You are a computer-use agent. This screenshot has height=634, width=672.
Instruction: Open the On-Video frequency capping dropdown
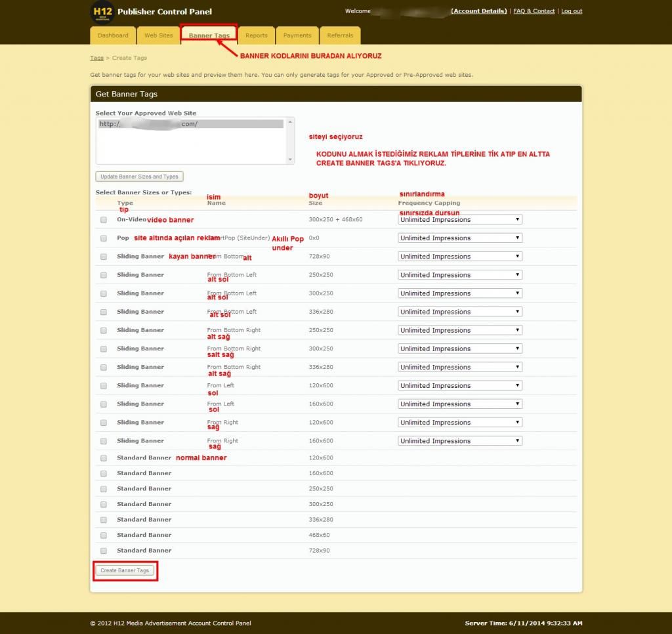pyautogui.click(x=459, y=220)
